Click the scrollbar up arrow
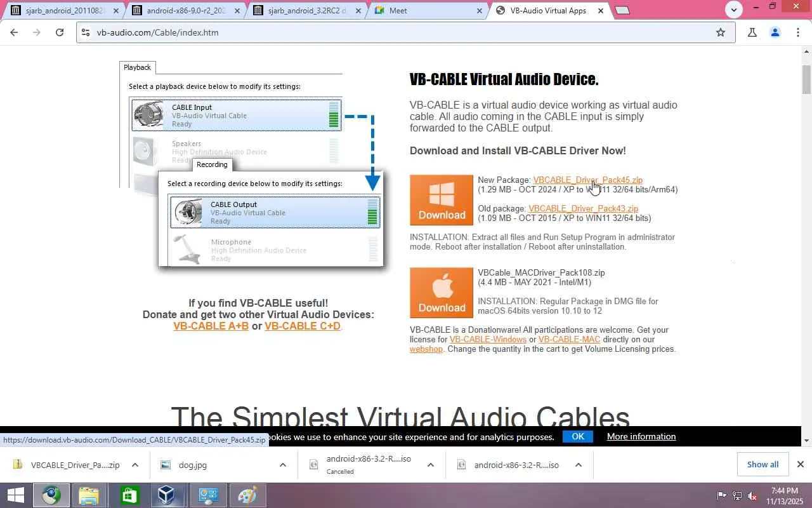The image size is (812, 508). [806, 51]
